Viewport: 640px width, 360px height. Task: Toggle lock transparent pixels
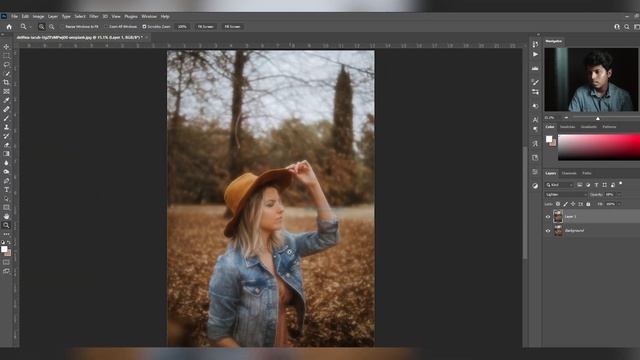558,204
